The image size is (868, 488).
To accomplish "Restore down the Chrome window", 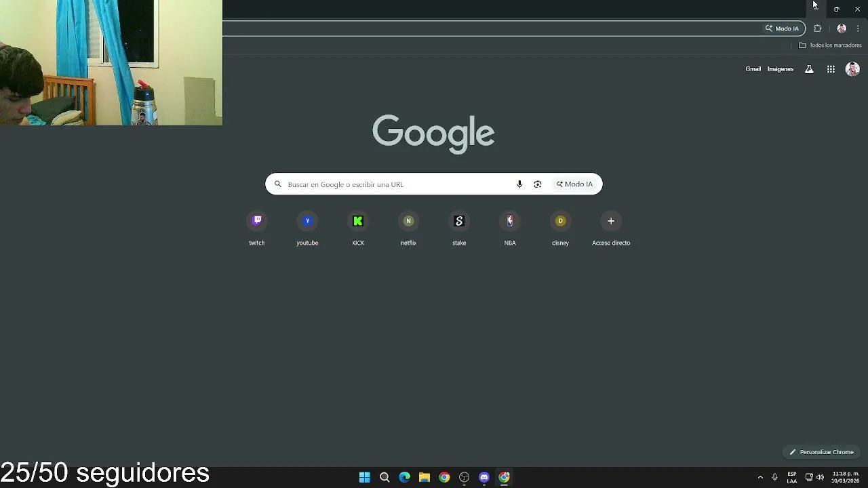I will point(836,9).
